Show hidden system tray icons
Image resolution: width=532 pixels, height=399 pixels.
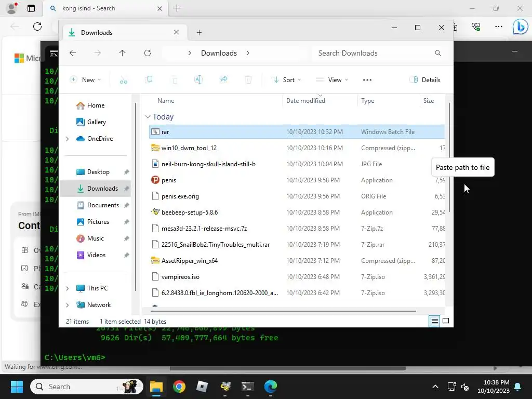click(x=435, y=387)
